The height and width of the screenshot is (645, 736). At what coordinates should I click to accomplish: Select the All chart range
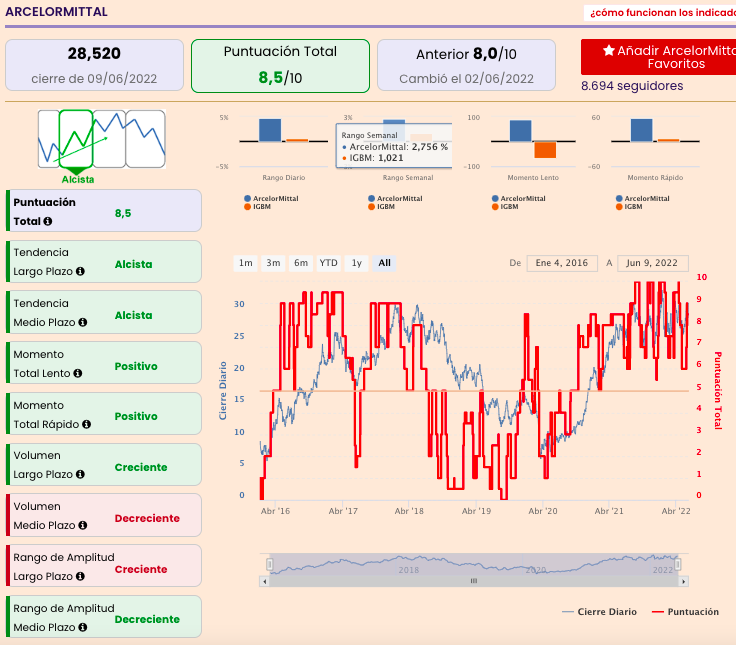click(x=384, y=263)
